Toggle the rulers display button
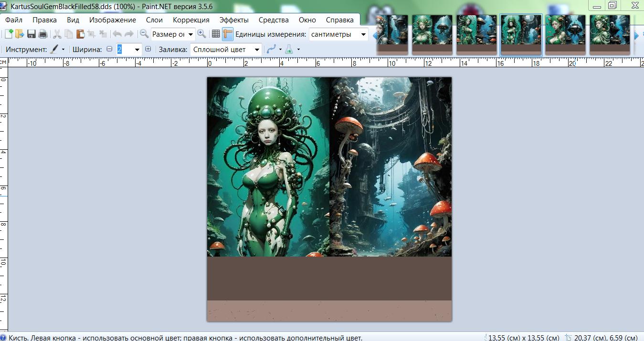Viewport: 644px width, 341px height. pyautogui.click(x=227, y=34)
